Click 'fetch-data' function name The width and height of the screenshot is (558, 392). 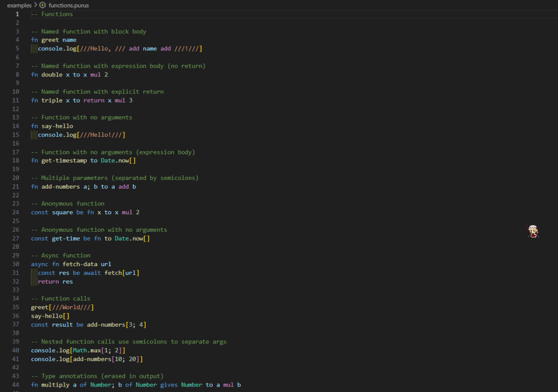click(x=80, y=264)
